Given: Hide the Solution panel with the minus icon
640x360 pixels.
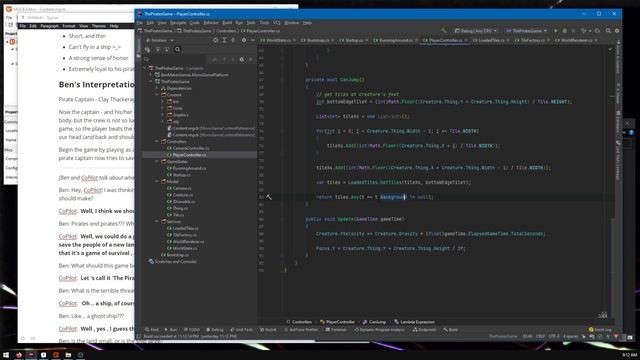Looking at the screenshot, I should pyautogui.click(x=252, y=40).
